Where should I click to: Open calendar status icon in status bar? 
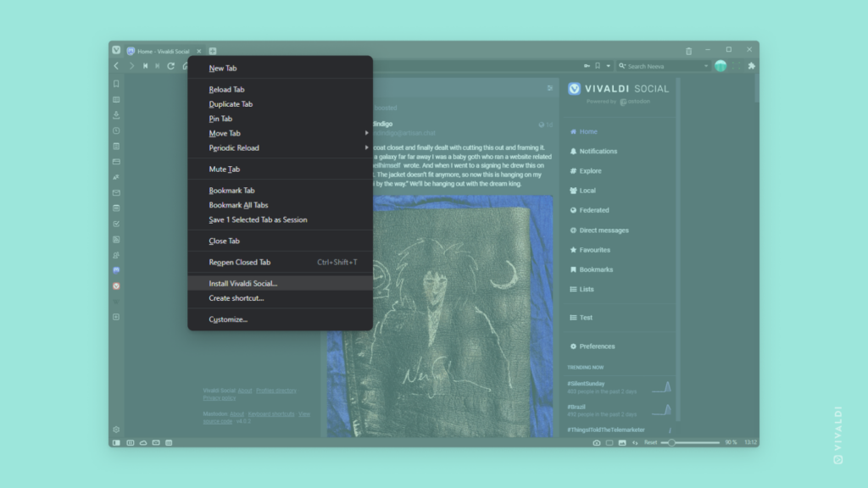169,442
